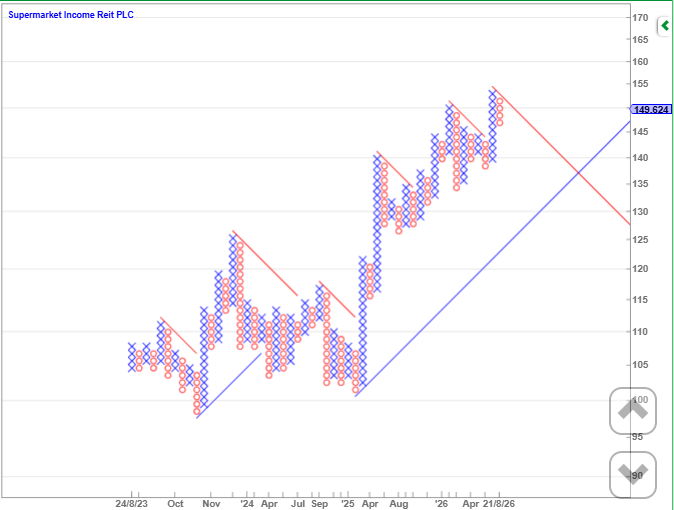Click the 170 price axis label
Image resolution: width=674 pixels, height=510 pixels.
[640, 18]
